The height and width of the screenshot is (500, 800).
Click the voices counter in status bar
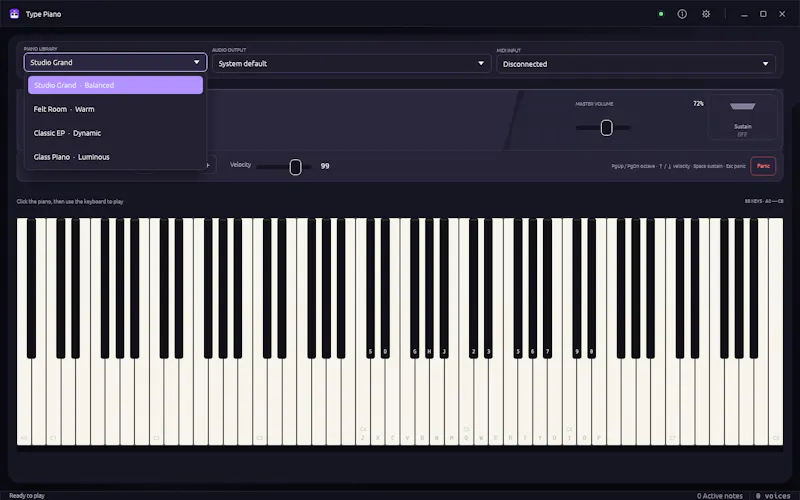pos(773,495)
